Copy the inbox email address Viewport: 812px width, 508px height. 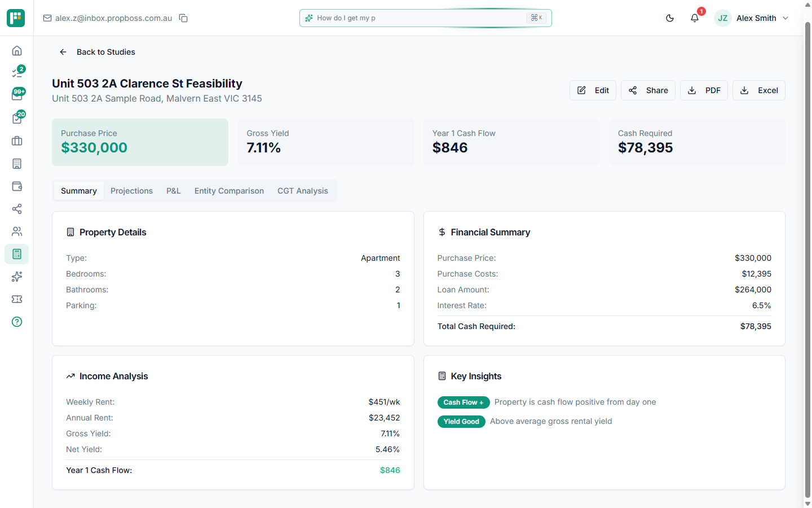click(183, 18)
